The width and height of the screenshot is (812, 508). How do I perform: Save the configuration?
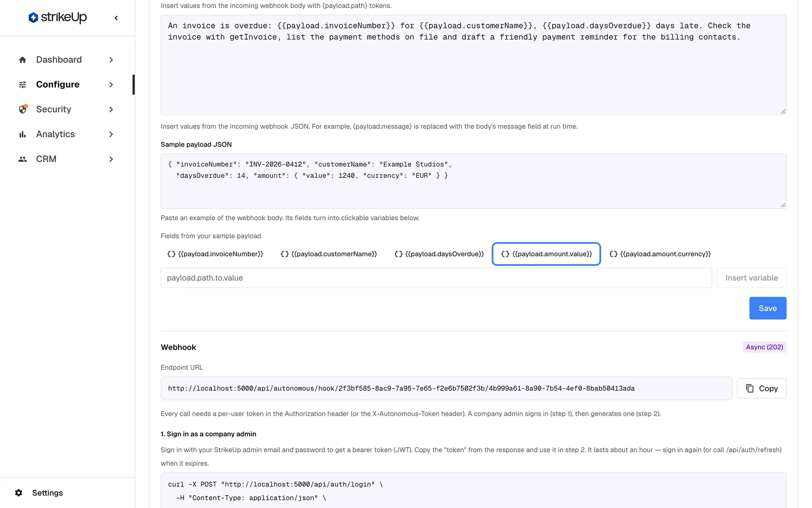pos(768,308)
